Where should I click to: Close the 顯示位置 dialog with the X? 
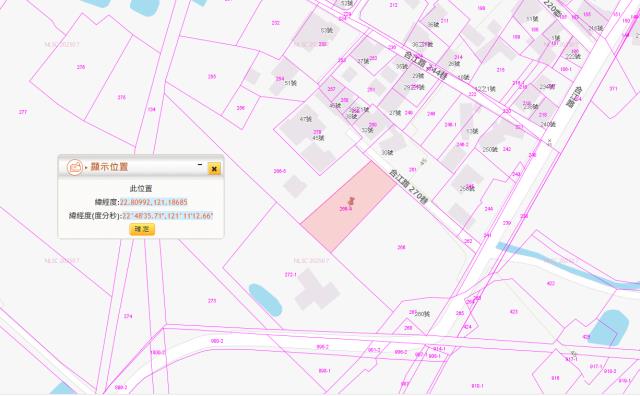pyautogui.click(x=214, y=169)
